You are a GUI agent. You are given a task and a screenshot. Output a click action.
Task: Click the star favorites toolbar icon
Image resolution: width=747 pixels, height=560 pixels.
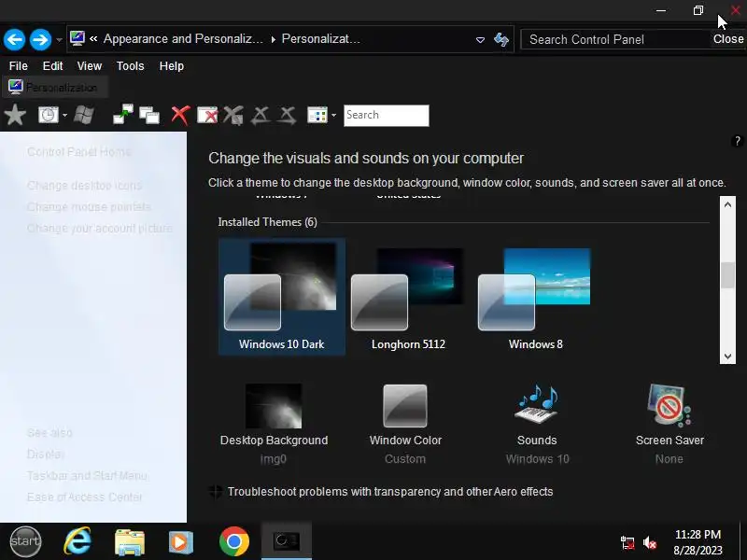point(15,115)
